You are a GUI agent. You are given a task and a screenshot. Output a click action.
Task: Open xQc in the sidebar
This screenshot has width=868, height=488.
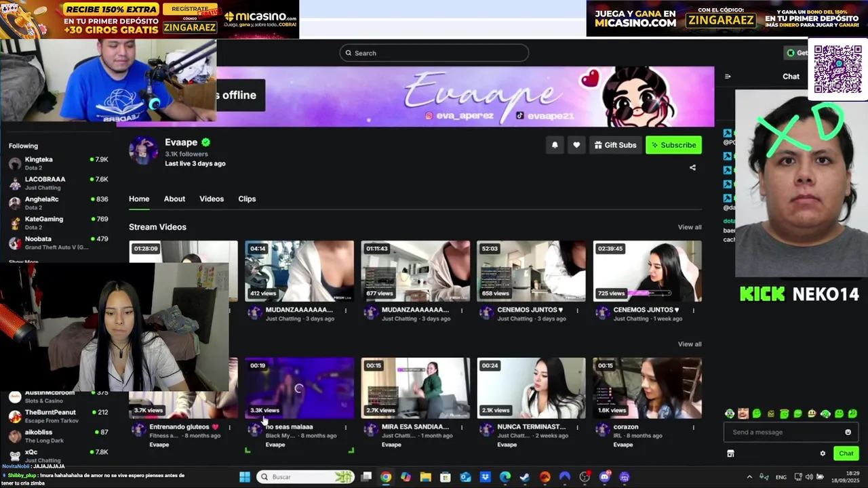coord(58,455)
